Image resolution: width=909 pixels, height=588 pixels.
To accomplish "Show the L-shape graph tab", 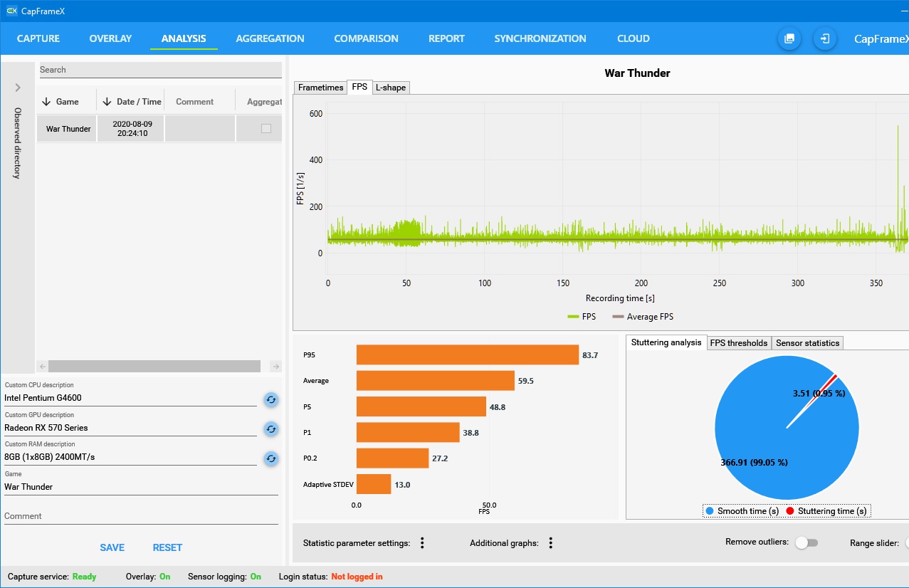I will click(x=391, y=88).
